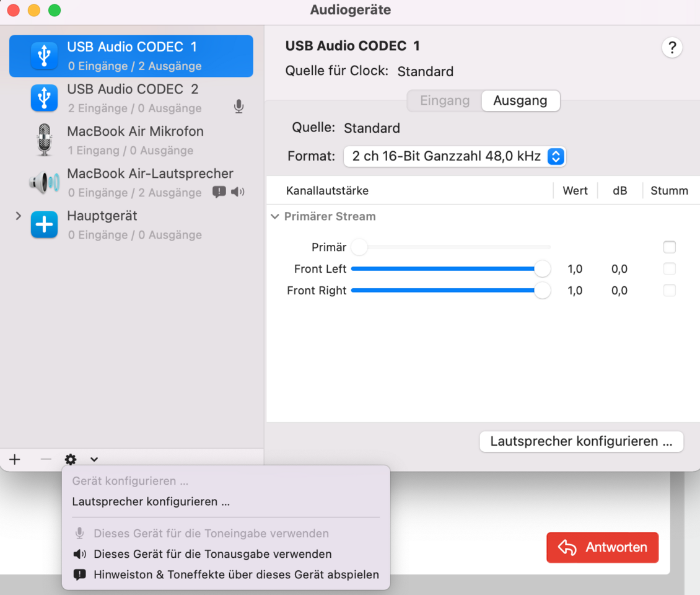This screenshot has height=595, width=700.
Task: Click the USB icon of USB Audio CODEC 2
Action: click(44, 98)
